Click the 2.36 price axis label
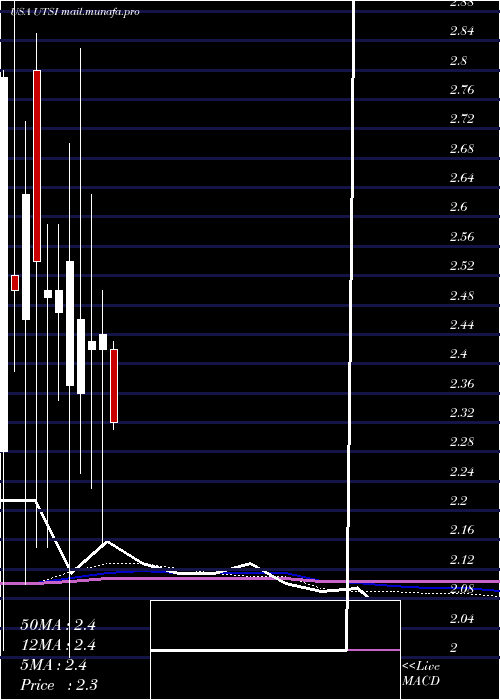Viewport: 500px width, 700px height. pyautogui.click(x=462, y=383)
